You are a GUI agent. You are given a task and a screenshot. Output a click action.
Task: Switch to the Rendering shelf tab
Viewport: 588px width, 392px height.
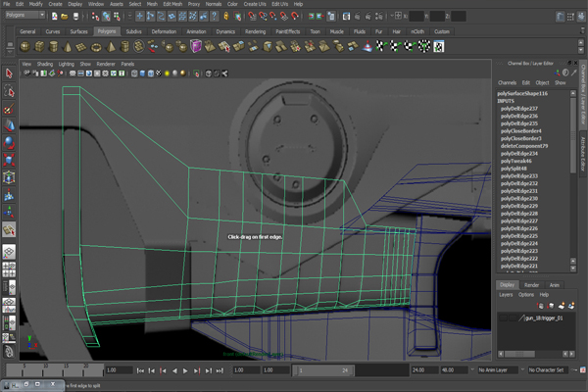(256, 31)
